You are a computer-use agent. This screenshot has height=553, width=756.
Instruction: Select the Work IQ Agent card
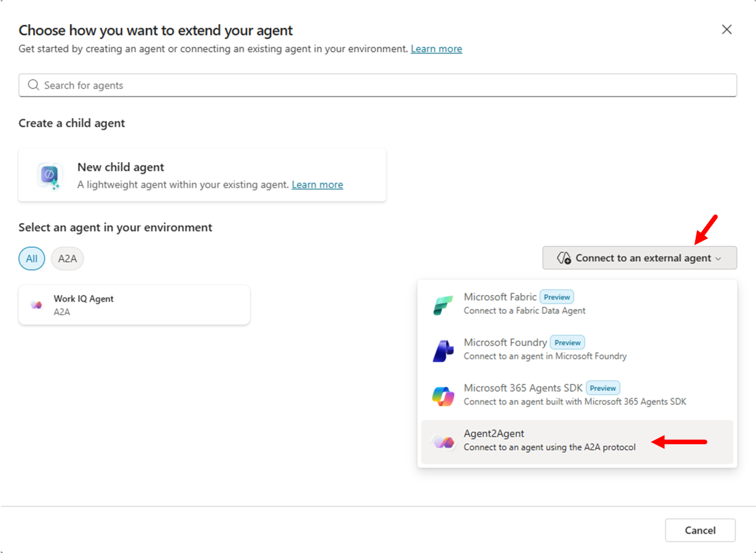coord(134,305)
